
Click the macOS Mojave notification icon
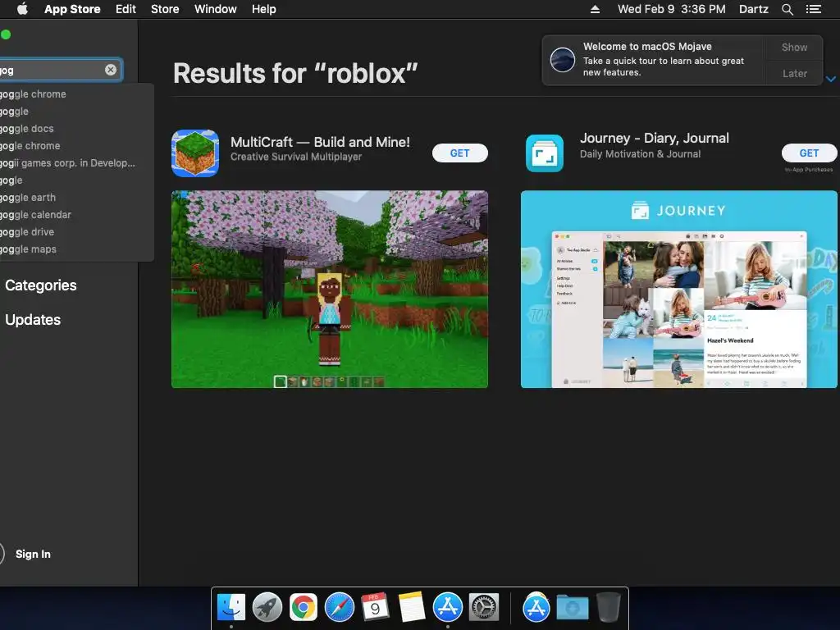(x=563, y=59)
